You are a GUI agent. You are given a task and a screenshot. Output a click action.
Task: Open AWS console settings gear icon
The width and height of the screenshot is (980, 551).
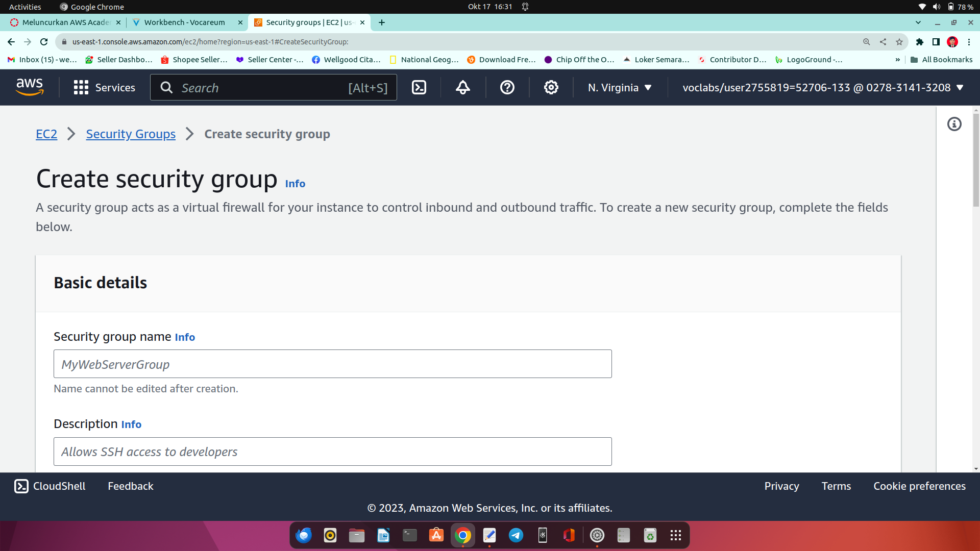(x=551, y=88)
